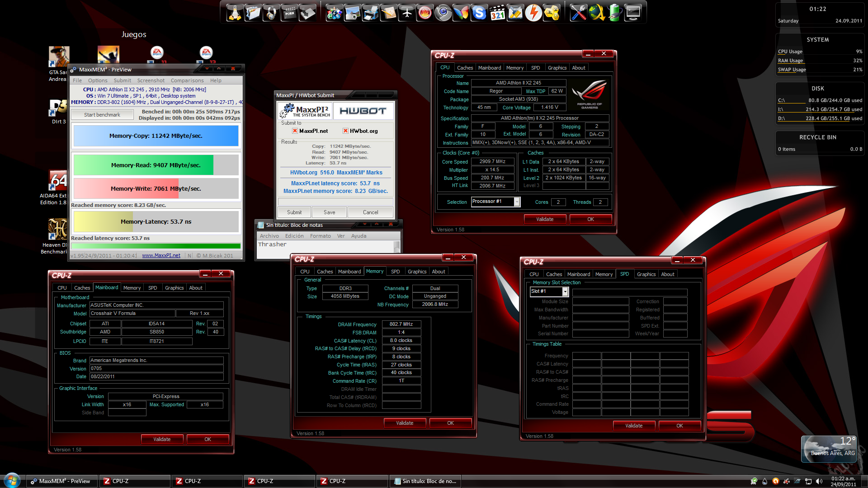Open the printer icon in dock

tap(371, 13)
